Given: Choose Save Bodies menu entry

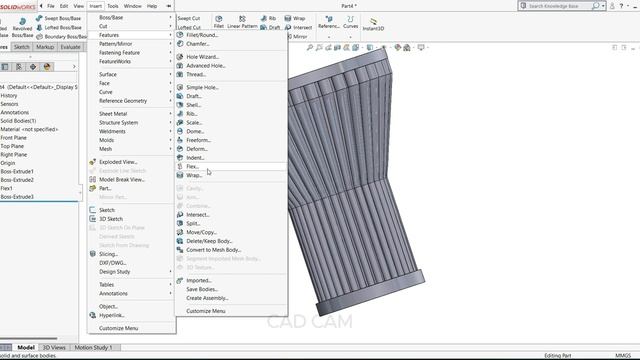Looking at the screenshot, I should coord(202,289).
